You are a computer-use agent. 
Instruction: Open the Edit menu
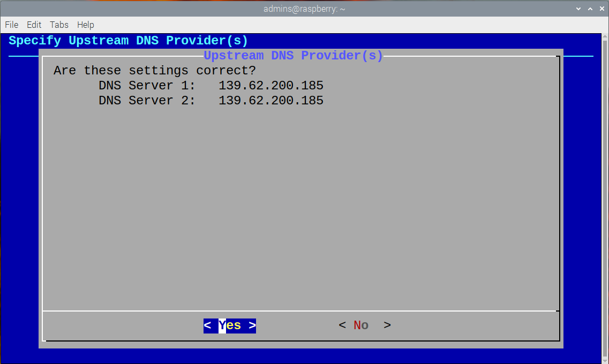[x=34, y=25]
